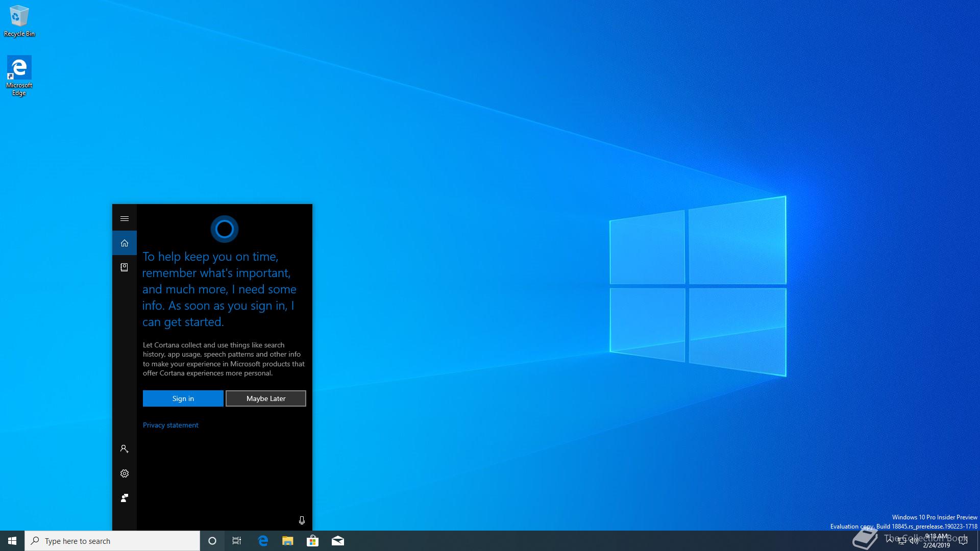Image resolution: width=980 pixels, height=551 pixels.
Task: Open Cortana feedback icon
Action: (124, 498)
